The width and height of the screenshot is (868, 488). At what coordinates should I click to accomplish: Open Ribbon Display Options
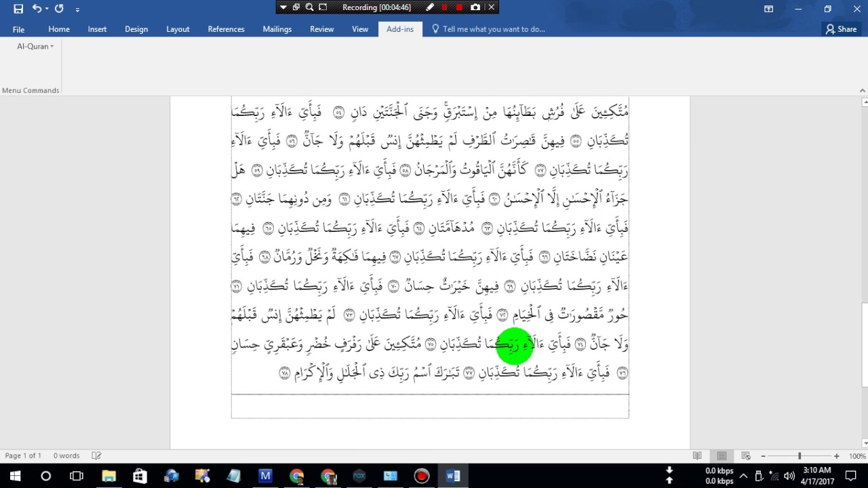768,9
